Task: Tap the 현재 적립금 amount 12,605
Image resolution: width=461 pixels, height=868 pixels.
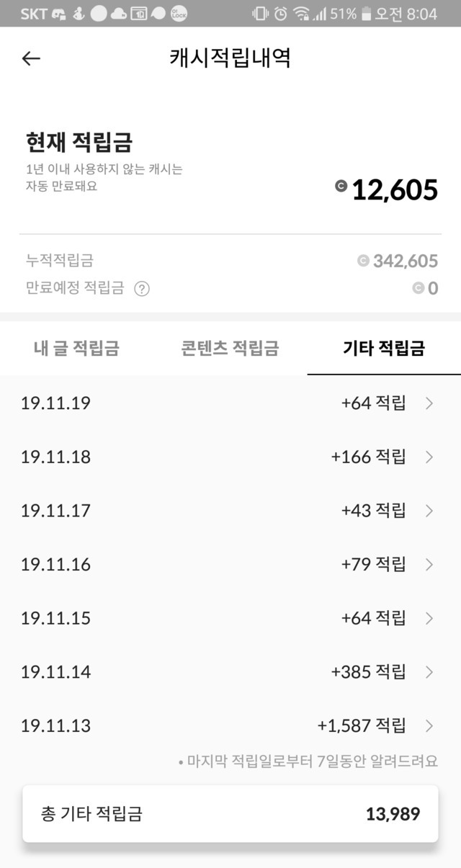Action: 395,190
